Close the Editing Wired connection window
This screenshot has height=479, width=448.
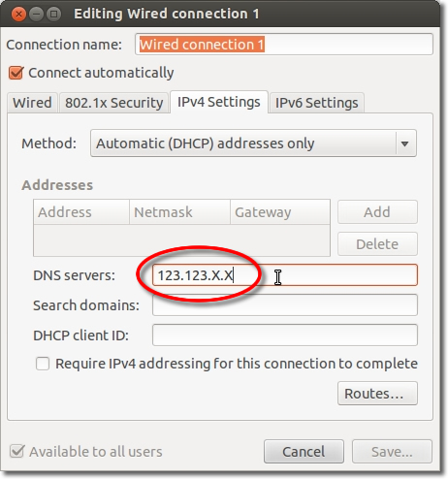pyautogui.click(x=18, y=15)
